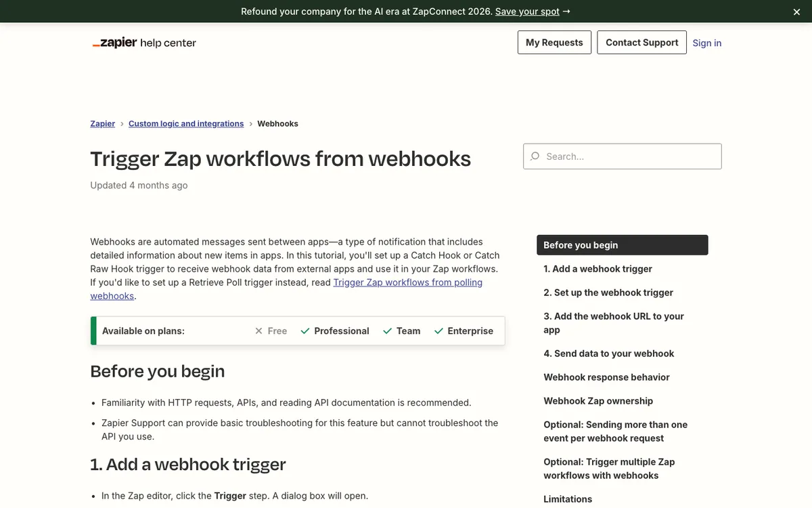Screen dimensions: 812x508
Task: Open 'Custom logic and integrations' breadcrumb
Action: click(x=186, y=123)
